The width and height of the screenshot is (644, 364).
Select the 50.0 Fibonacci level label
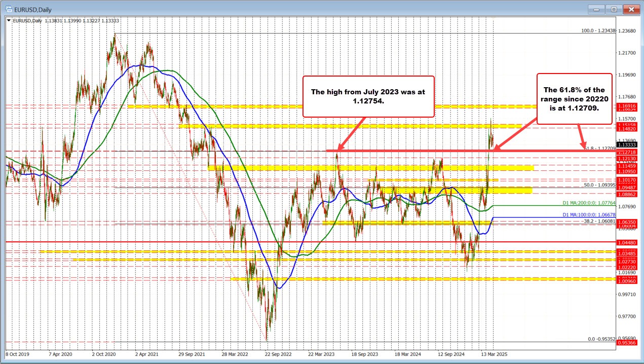(x=598, y=185)
